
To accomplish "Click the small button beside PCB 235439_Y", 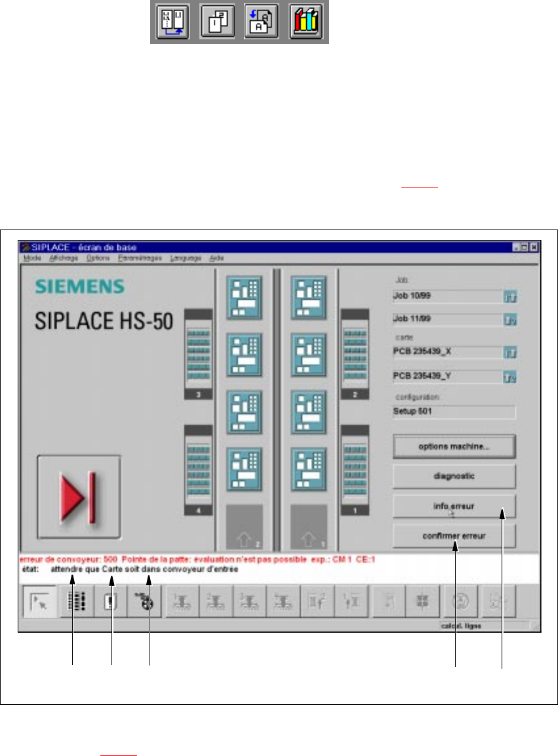I will click(x=510, y=377).
